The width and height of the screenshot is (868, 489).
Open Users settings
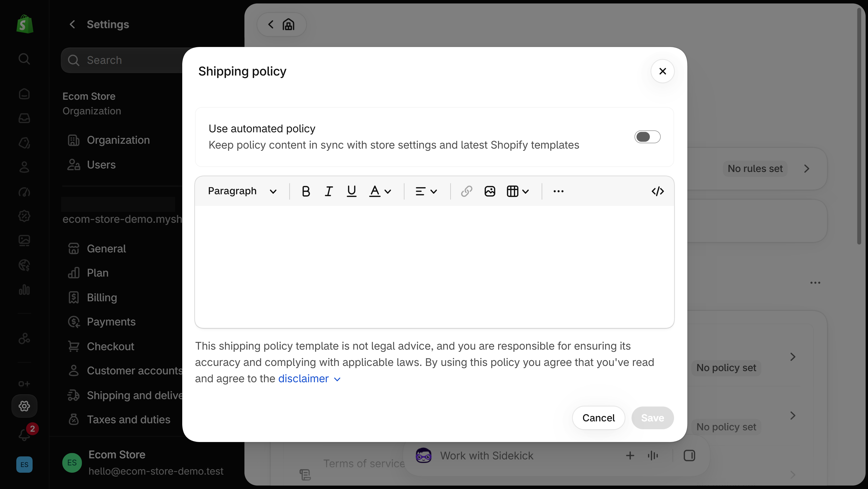(x=92, y=165)
